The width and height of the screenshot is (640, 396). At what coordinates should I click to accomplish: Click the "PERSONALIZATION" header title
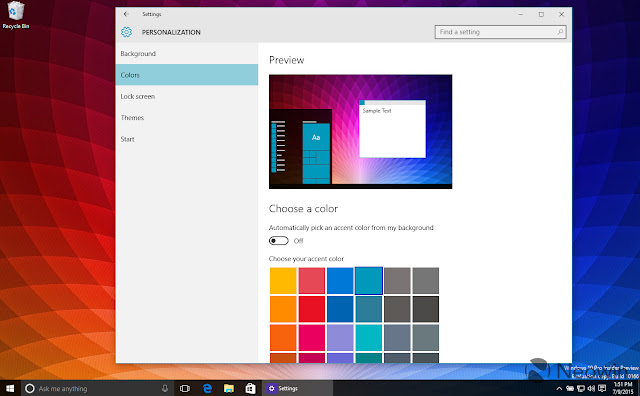pyautogui.click(x=171, y=32)
